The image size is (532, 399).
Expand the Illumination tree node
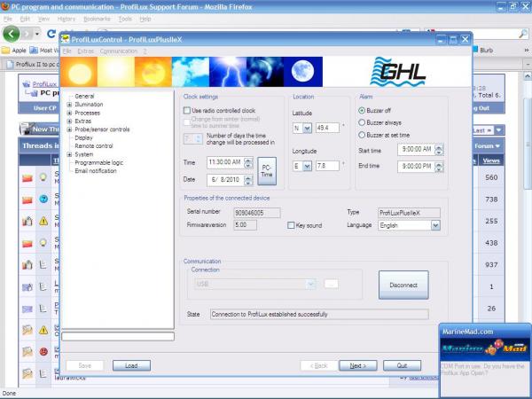point(69,105)
